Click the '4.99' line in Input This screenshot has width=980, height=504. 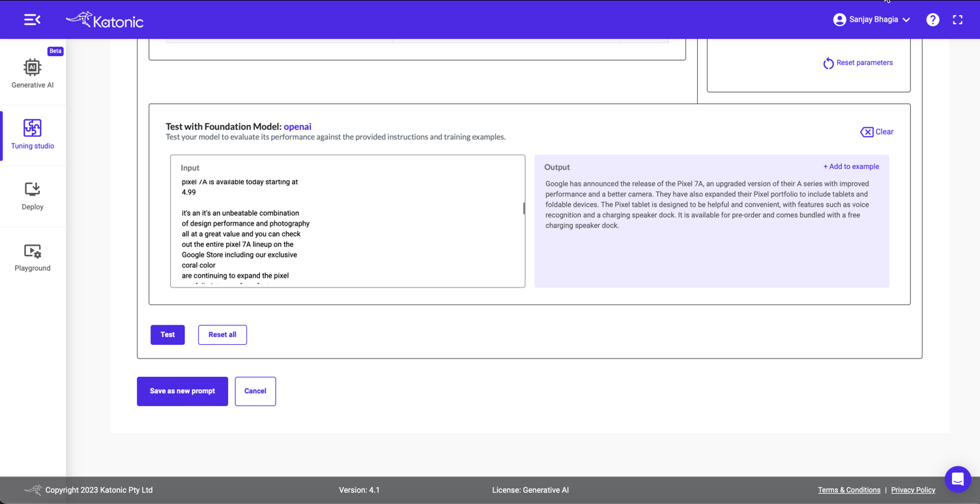[189, 192]
